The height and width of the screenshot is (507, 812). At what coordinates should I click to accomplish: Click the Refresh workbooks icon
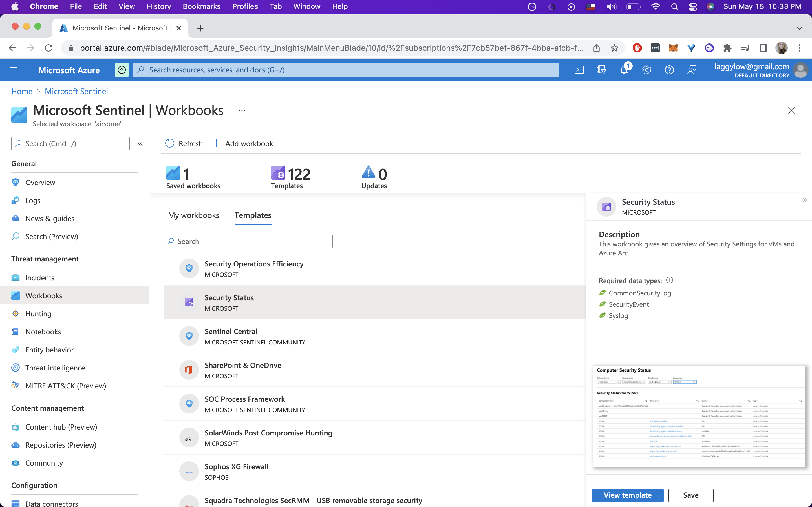pyautogui.click(x=170, y=144)
